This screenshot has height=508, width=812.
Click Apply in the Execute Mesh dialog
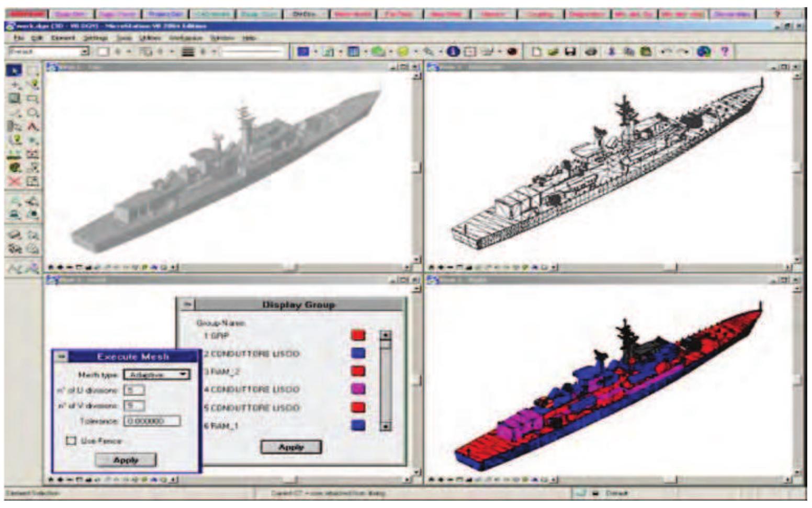click(126, 460)
